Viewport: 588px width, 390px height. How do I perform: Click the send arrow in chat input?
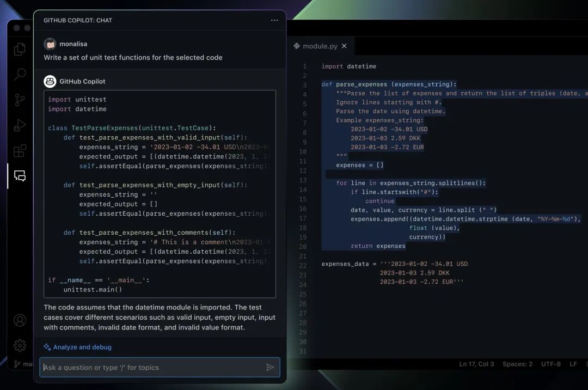tap(270, 368)
